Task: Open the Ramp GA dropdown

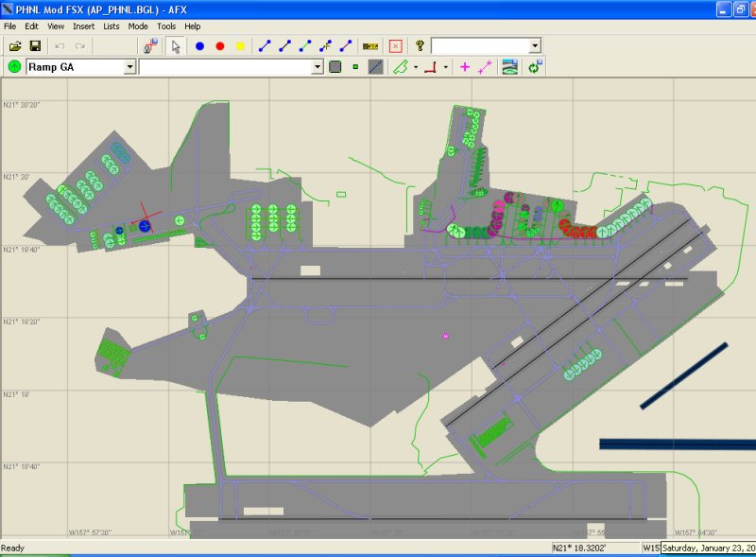Action: coord(129,67)
